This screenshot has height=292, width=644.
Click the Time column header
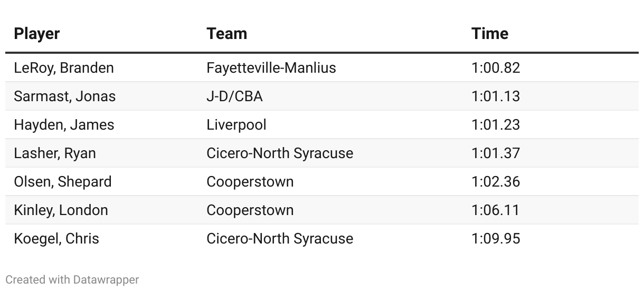[489, 34]
